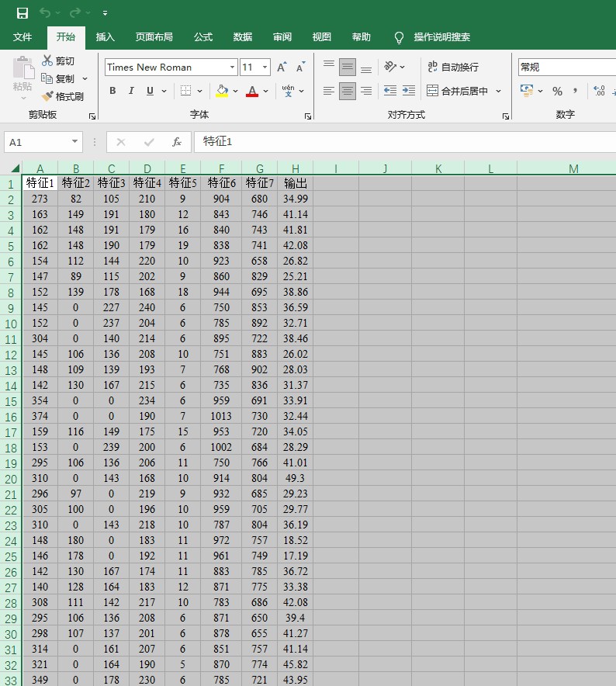Switch to the 审阅 ribbon tab
Viewport: 616px width, 686px height.
(282, 37)
